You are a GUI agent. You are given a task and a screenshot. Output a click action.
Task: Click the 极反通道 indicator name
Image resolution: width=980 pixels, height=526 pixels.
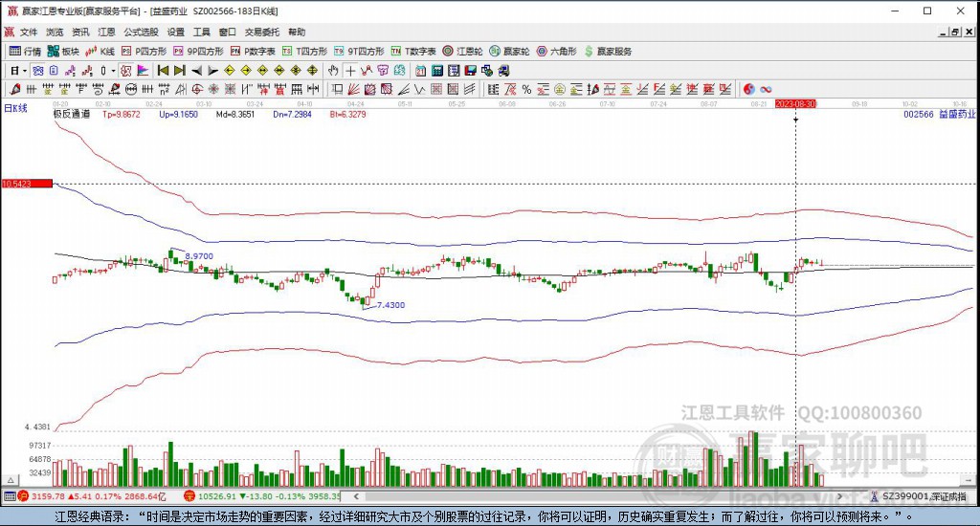71,115
